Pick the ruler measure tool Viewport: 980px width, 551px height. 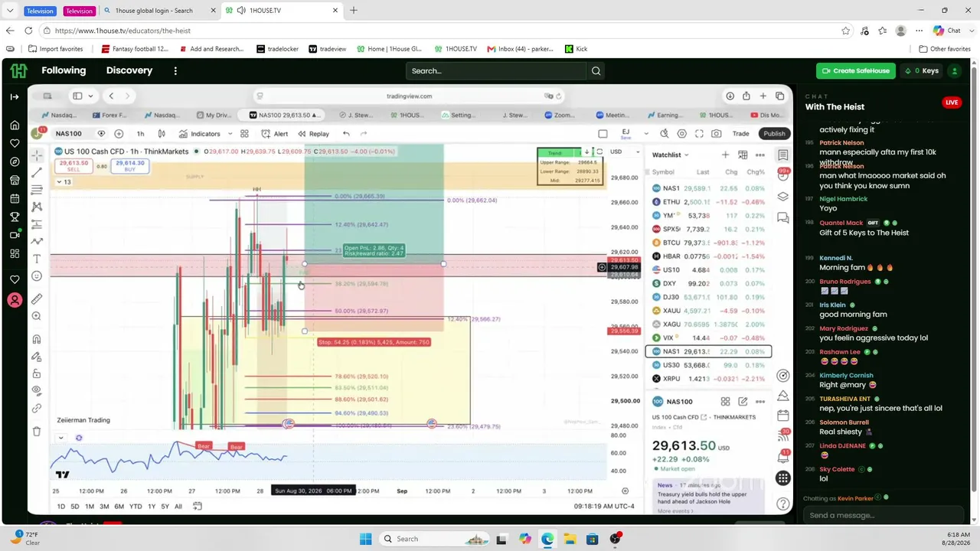[37, 299]
